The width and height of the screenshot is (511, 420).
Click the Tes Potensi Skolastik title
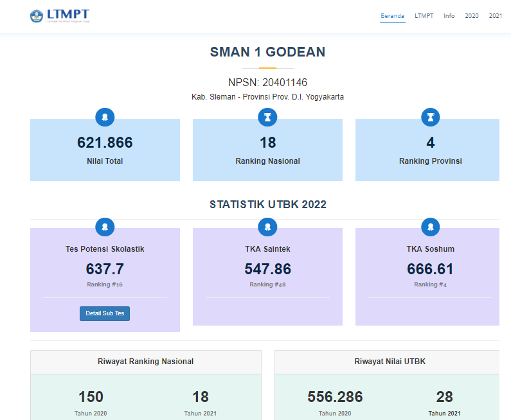coord(105,249)
